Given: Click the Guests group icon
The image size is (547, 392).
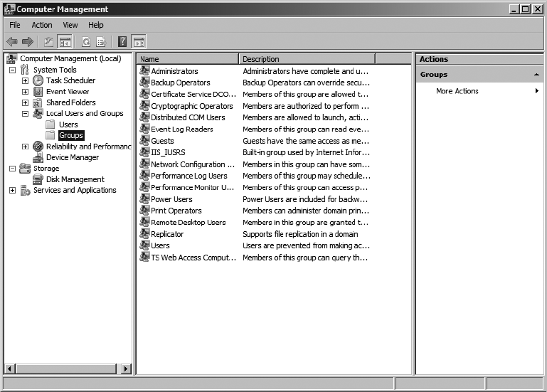Looking at the screenshot, I should (145, 141).
